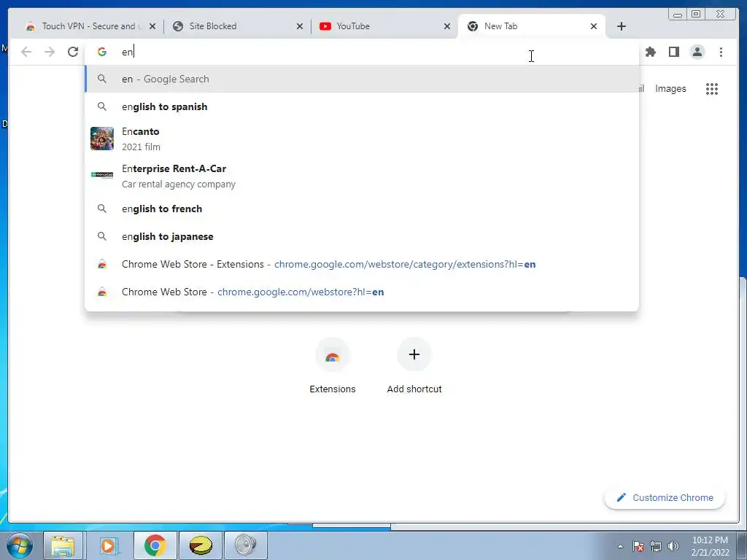Choose the 'english to japanese' suggestion
This screenshot has height=560, width=747.
click(x=362, y=236)
